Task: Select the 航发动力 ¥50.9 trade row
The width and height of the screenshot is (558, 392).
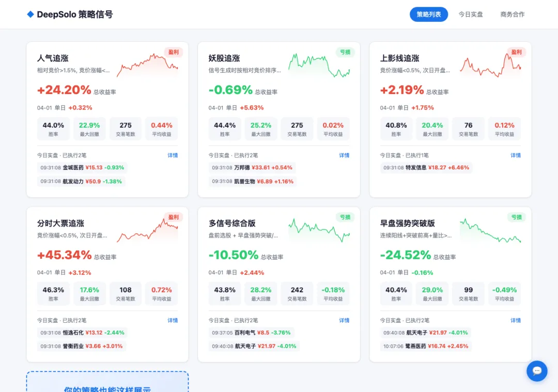Action: (x=81, y=181)
